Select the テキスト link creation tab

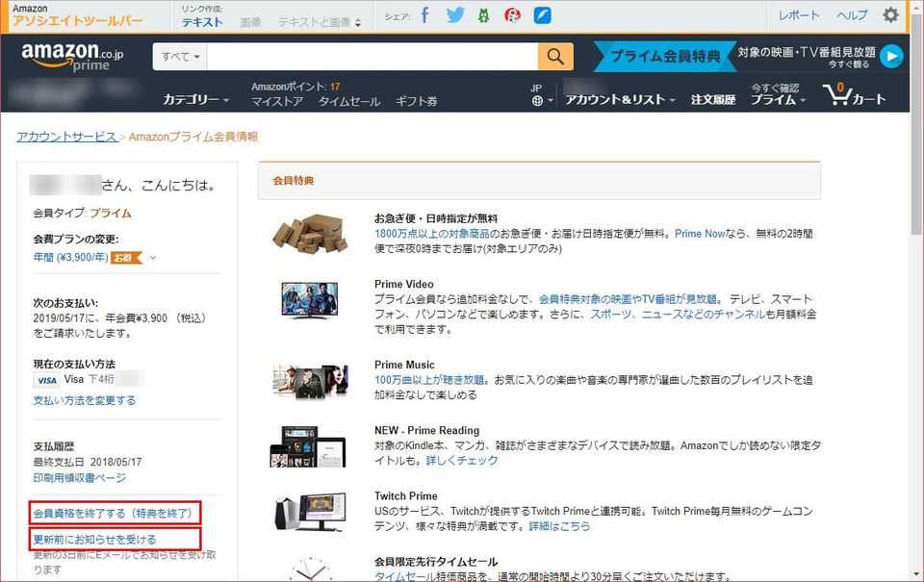tap(202, 22)
